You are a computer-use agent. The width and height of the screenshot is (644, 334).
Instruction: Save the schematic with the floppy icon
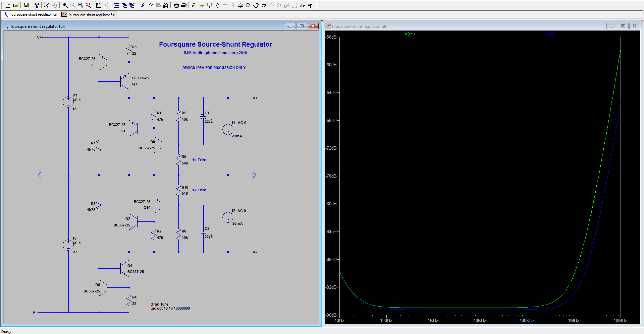[x=26, y=5]
